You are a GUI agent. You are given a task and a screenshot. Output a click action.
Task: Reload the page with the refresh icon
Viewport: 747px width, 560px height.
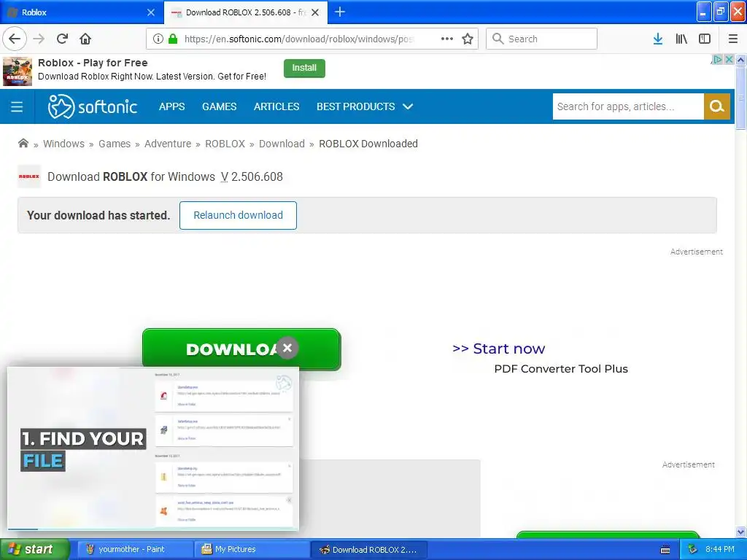(x=62, y=39)
